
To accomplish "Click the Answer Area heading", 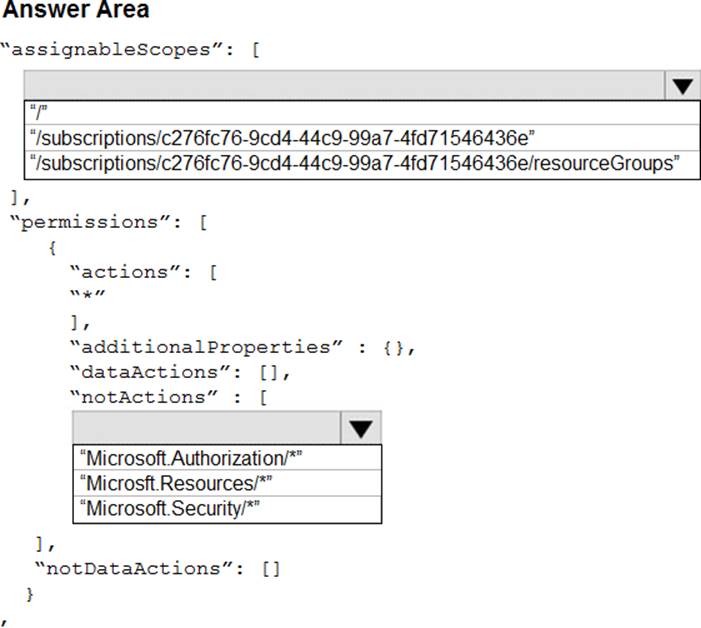I will 77,11.
